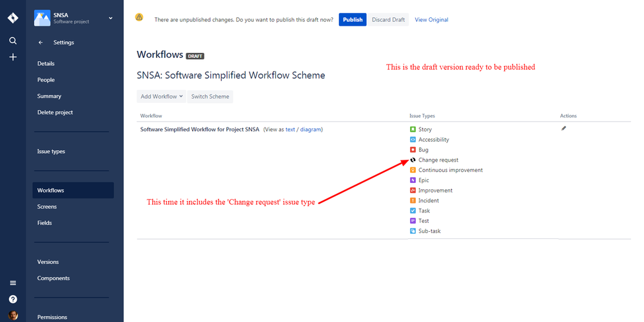Open Details in settings sidebar
Viewport: 644px width, 322px height.
click(46, 64)
